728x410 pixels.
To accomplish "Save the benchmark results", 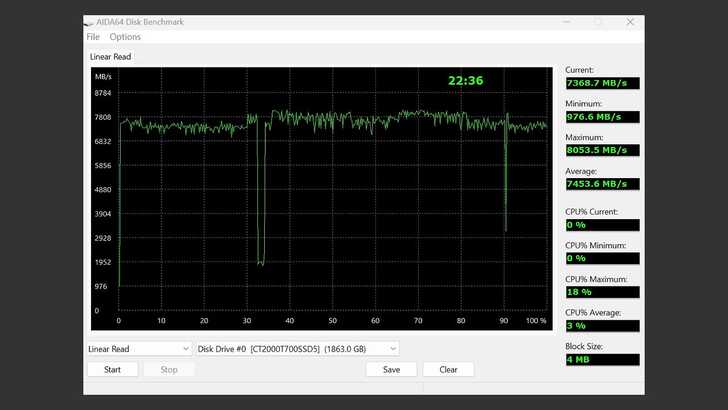I will 391,369.
